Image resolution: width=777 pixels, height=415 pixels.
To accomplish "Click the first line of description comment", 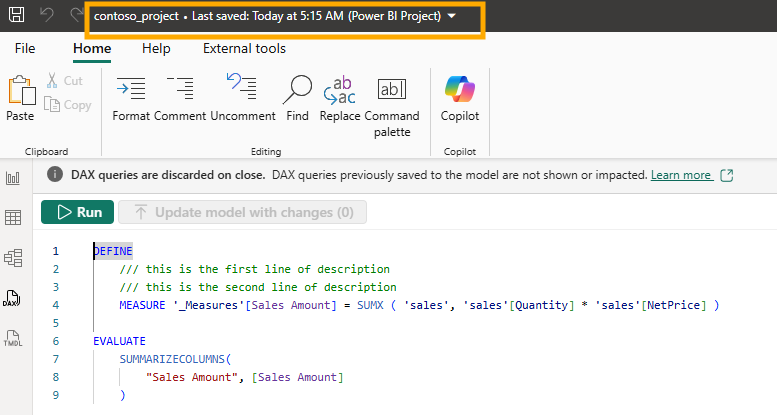I will coord(255,269).
